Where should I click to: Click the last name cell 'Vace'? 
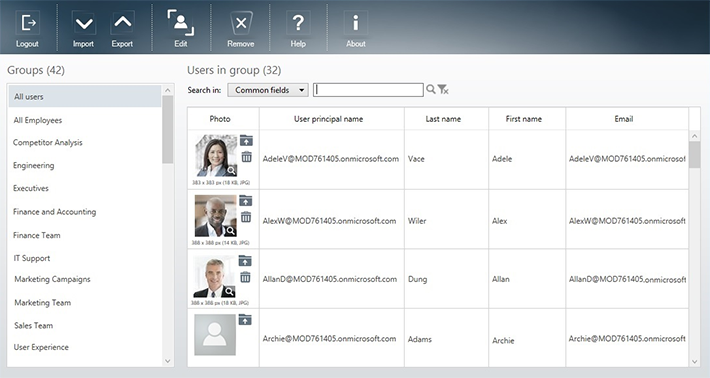pos(446,159)
